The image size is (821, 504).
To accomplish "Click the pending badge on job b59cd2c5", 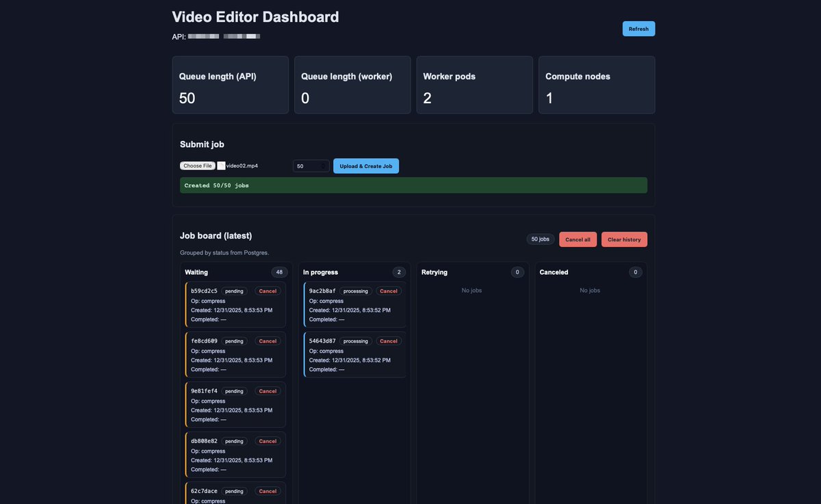I will (x=234, y=291).
